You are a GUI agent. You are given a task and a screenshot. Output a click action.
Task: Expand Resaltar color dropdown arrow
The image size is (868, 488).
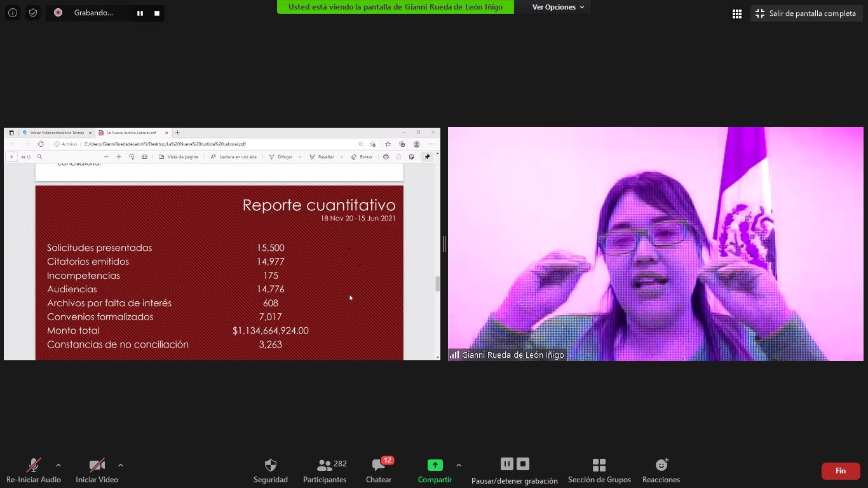click(342, 157)
